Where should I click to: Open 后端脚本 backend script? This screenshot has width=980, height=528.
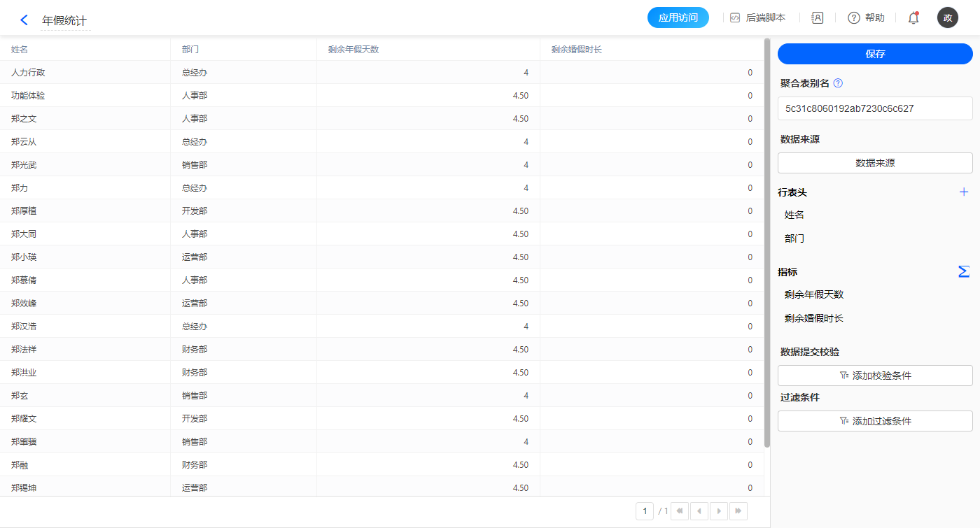tap(757, 18)
